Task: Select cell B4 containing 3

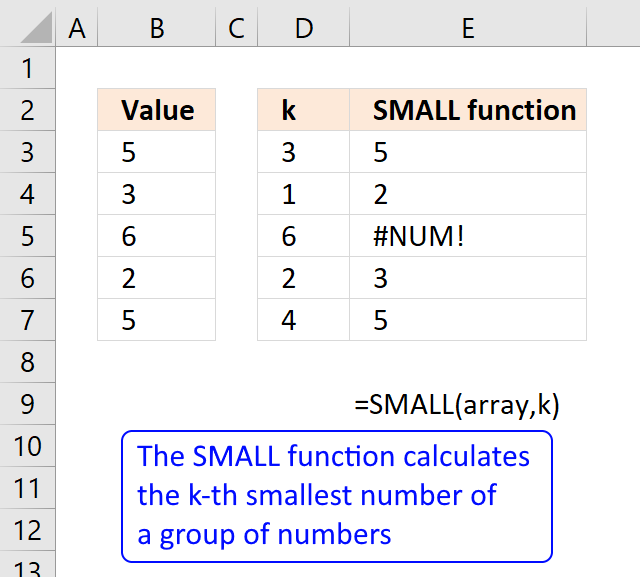Action: [157, 194]
